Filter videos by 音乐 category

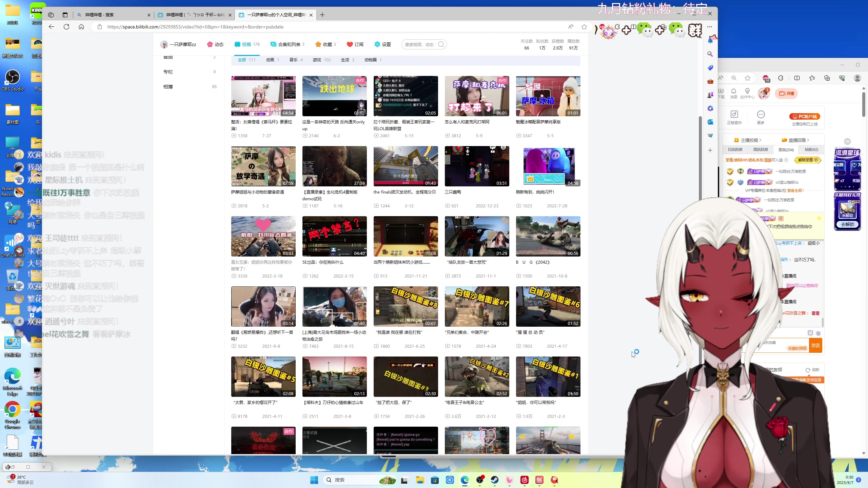tap(296, 60)
